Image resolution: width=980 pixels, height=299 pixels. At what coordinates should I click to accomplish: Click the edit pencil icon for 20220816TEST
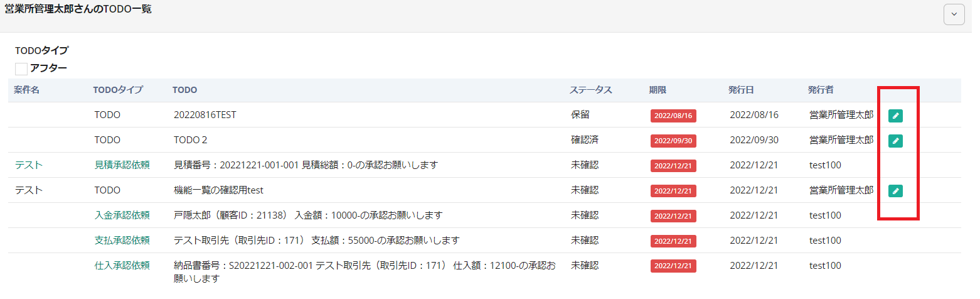point(895,116)
